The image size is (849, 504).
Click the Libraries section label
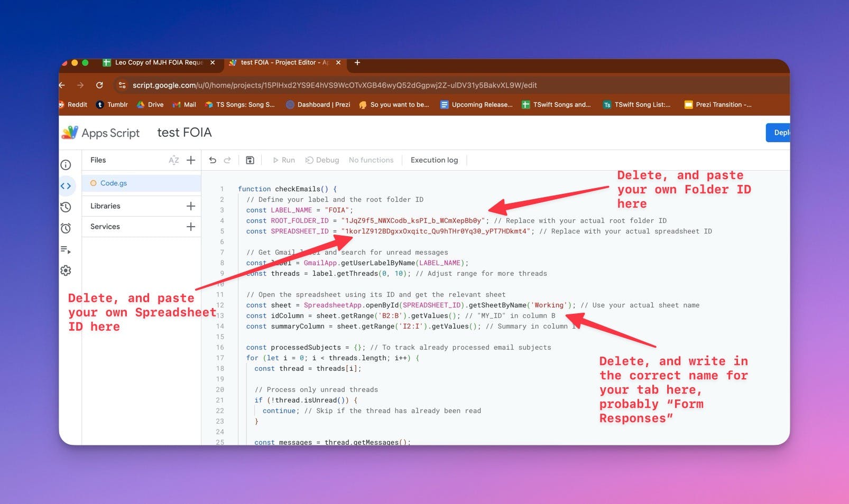[105, 206]
